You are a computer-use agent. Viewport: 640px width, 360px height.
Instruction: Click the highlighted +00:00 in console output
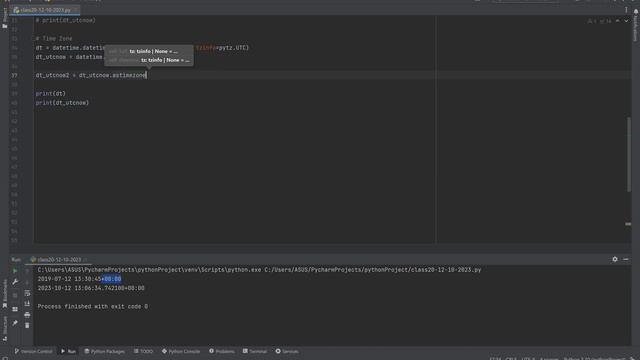pyautogui.click(x=111, y=279)
